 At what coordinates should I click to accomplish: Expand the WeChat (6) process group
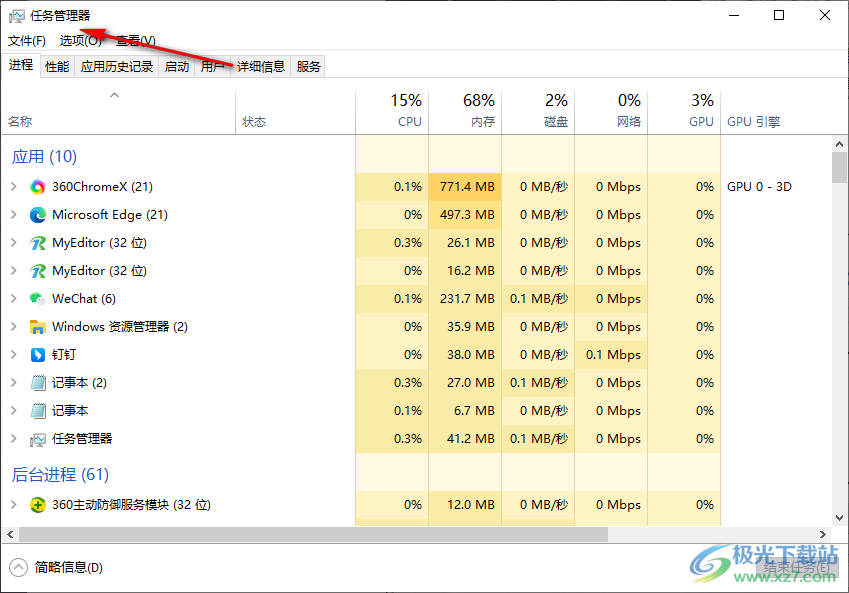point(14,299)
